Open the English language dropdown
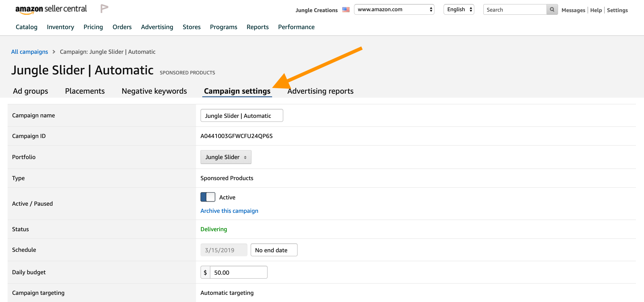This screenshot has height=302, width=644. pos(459,9)
